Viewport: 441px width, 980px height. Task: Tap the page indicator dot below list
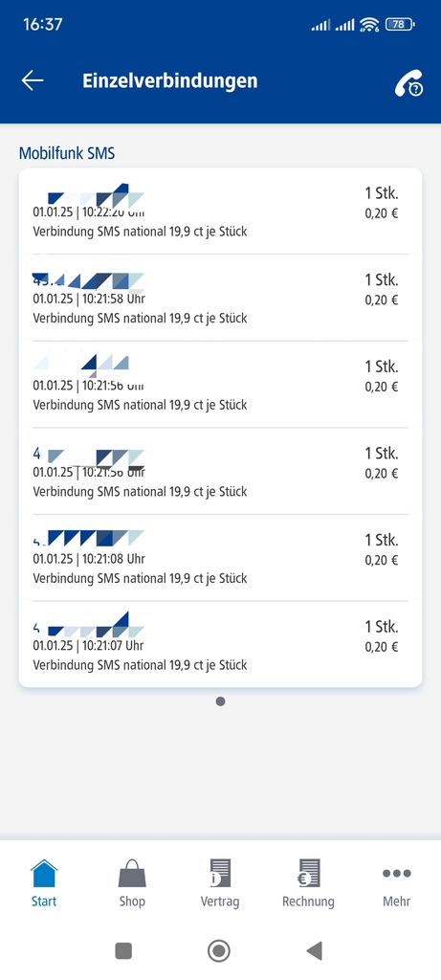pyautogui.click(x=220, y=702)
